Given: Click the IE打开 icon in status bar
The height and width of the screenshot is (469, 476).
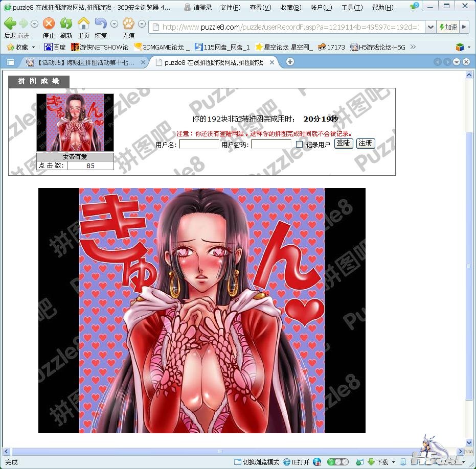Looking at the screenshot, I should [297, 462].
